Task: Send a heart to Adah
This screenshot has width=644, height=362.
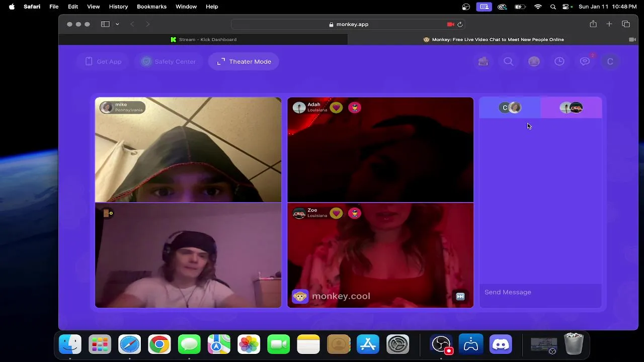Action: (x=337, y=108)
